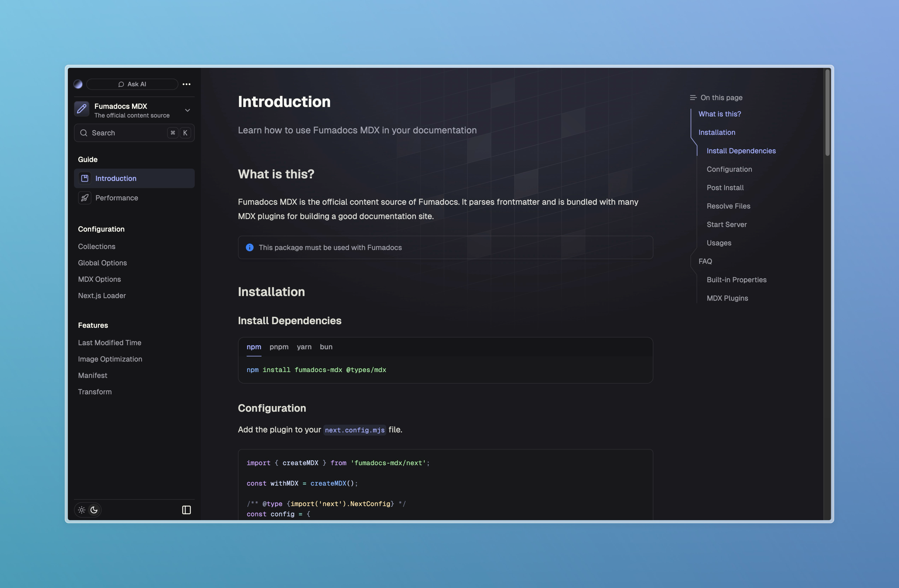Open Manifest page in the sidebar
This screenshot has width=899, height=588.
point(93,375)
